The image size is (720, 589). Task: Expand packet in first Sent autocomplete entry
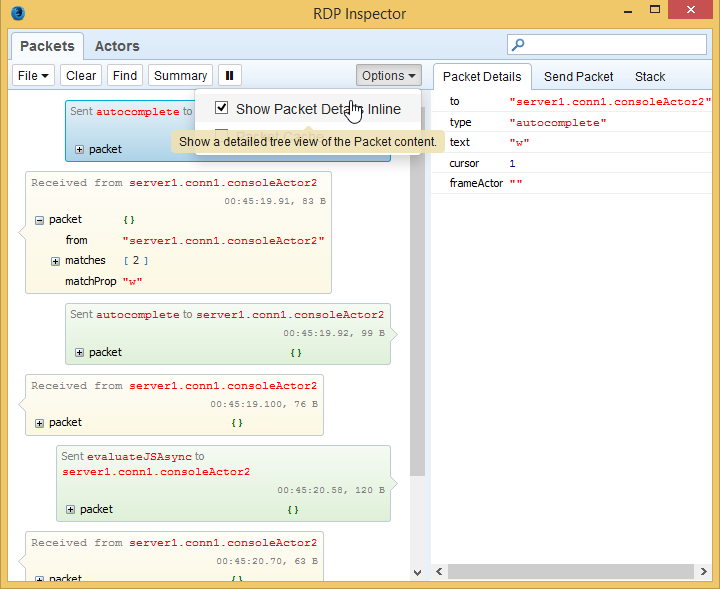[79, 150]
